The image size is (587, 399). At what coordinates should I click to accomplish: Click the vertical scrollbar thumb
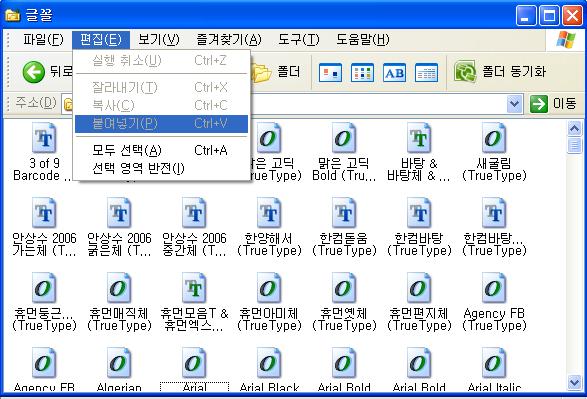pyautogui.click(x=574, y=145)
